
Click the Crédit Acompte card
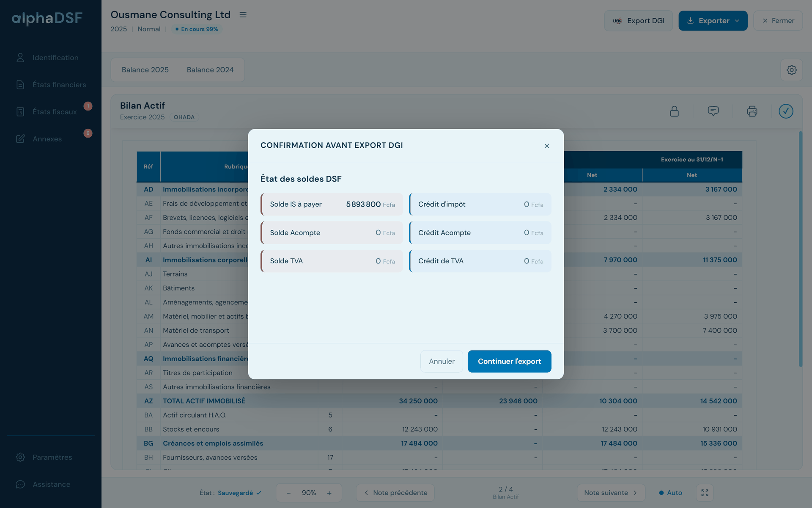(480, 233)
